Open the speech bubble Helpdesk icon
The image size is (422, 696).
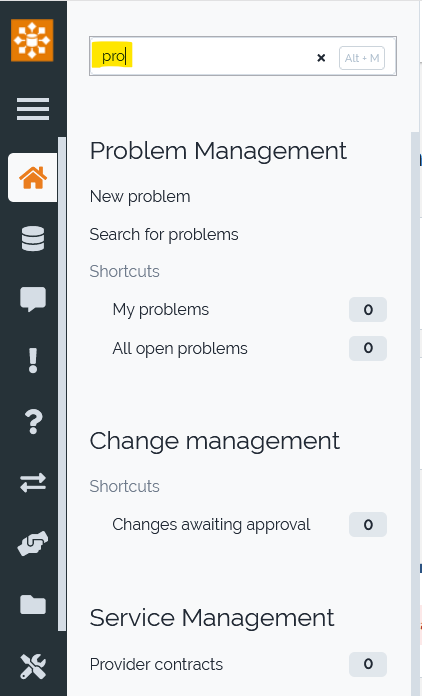(33, 299)
